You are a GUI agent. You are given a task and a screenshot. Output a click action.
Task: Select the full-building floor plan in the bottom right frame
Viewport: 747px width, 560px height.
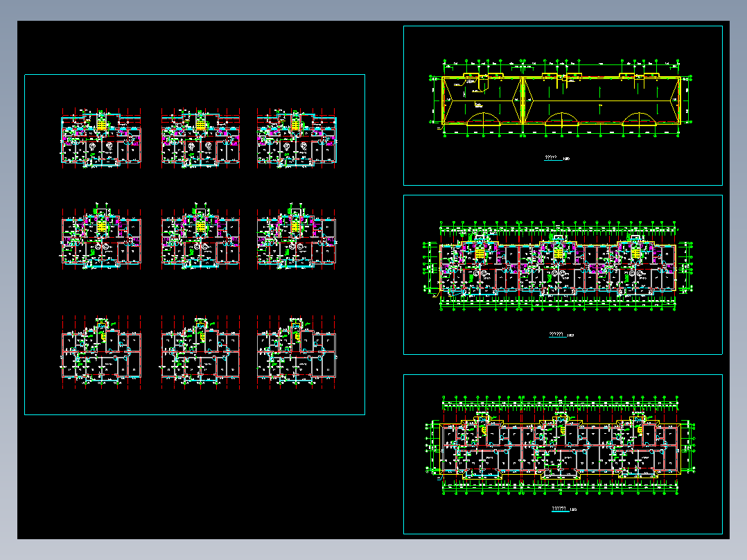click(561, 446)
